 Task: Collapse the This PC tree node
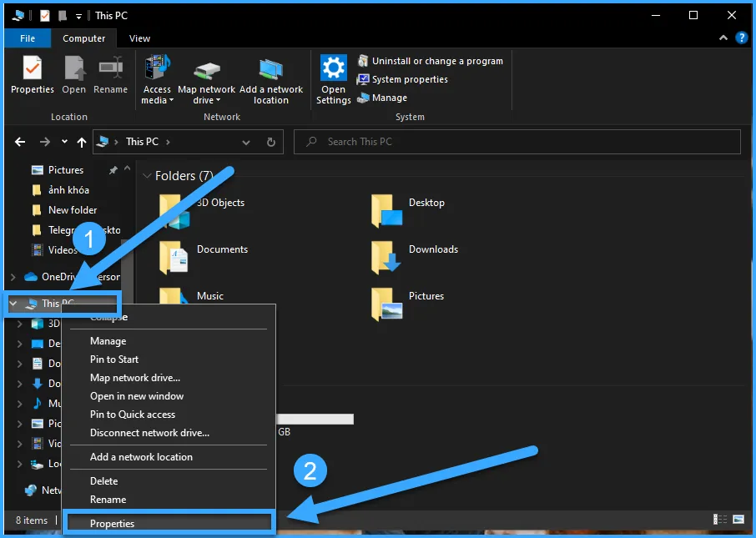[13, 304]
